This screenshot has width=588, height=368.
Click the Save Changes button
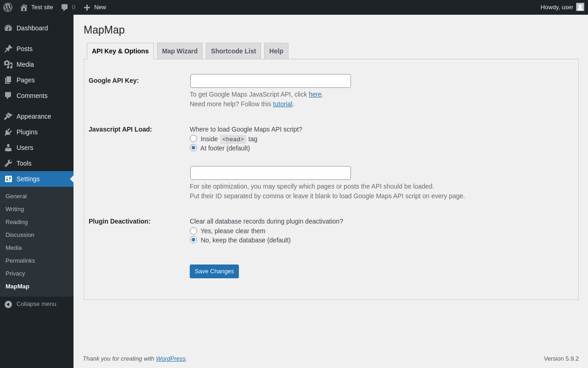click(x=214, y=271)
